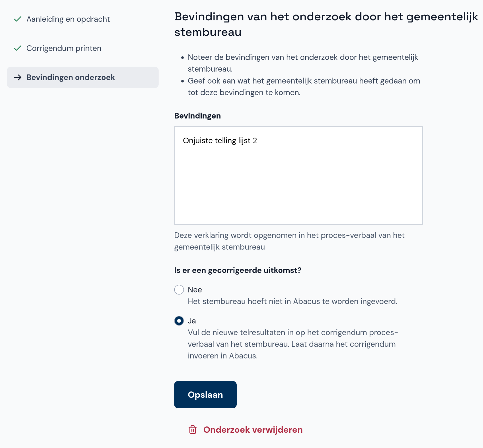This screenshot has width=483, height=448.
Task: Save the findings with Opslaan
Action: tap(205, 394)
